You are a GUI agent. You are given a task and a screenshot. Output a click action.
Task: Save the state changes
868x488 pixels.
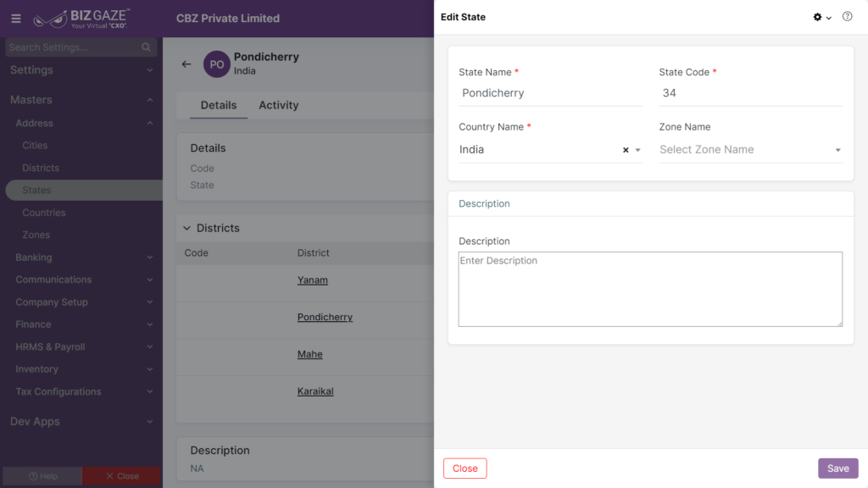837,468
